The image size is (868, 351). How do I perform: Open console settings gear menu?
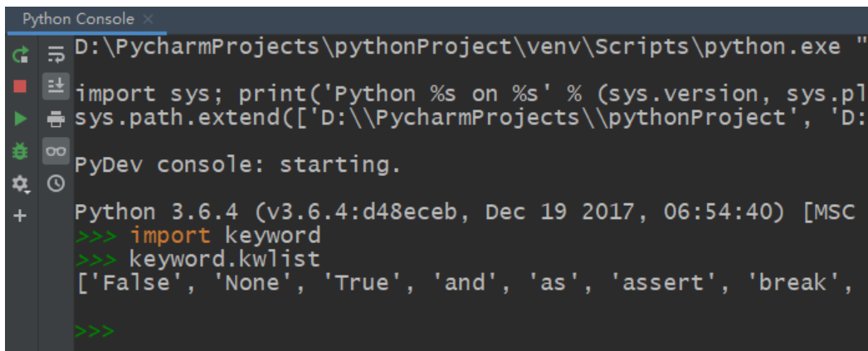pos(21,183)
